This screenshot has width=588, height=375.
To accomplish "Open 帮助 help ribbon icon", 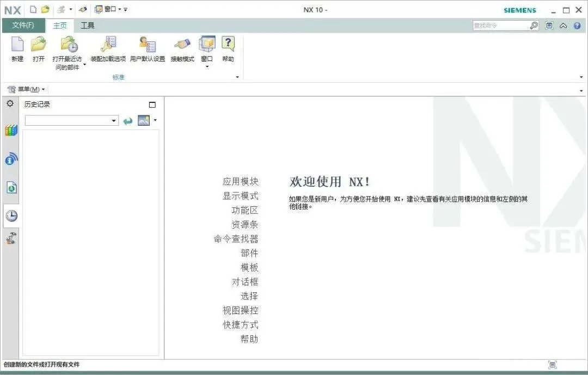I will click(228, 49).
